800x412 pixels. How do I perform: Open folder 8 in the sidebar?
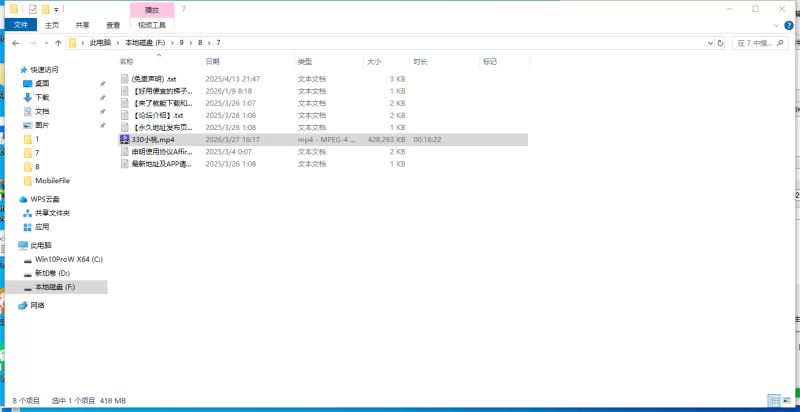click(x=37, y=167)
